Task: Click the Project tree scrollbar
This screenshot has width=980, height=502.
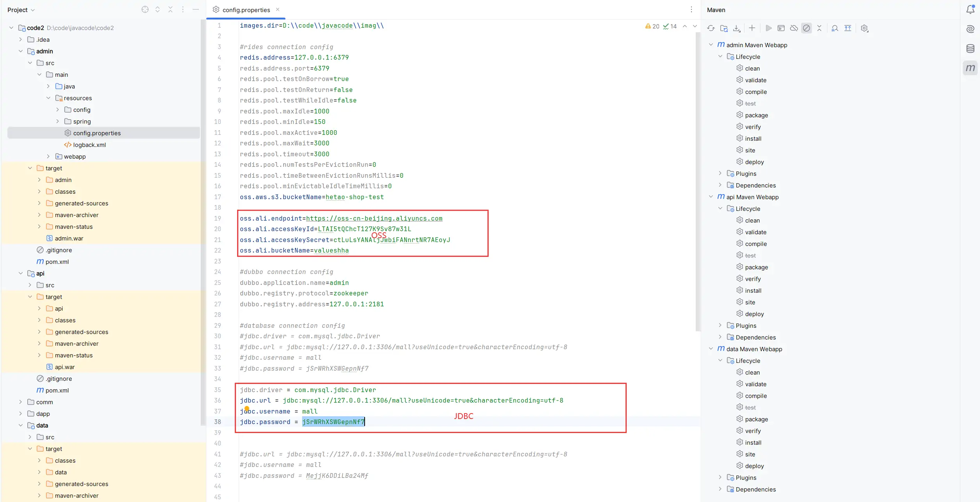Action: (x=203, y=222)
